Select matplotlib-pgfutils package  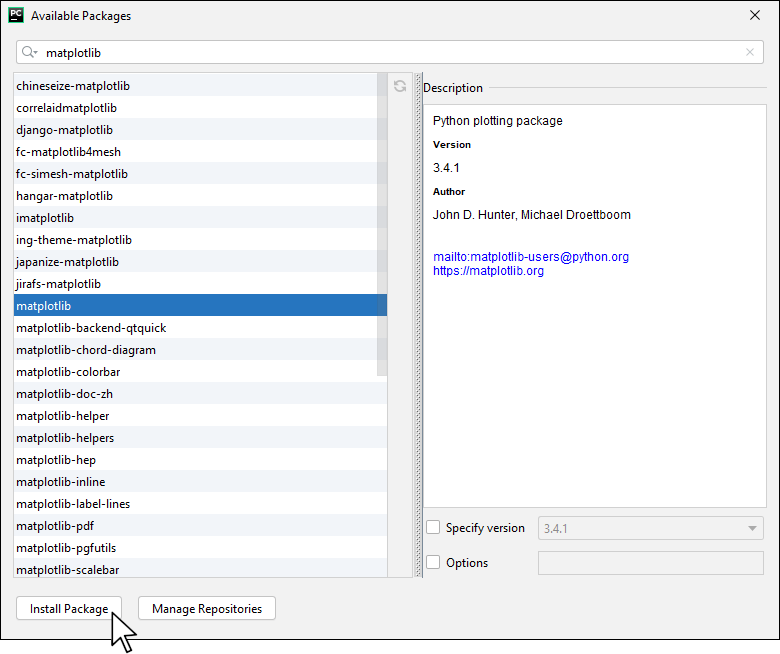tap(200, 547)
